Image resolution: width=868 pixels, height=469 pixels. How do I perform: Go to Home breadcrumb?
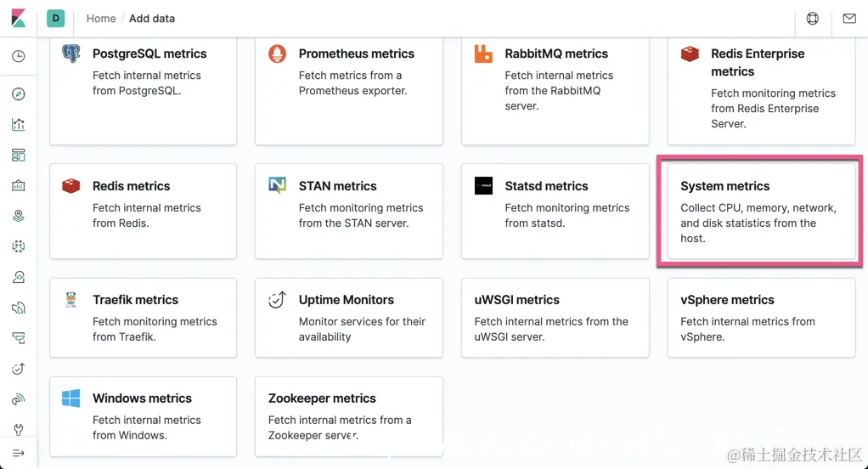click(101, 19)
